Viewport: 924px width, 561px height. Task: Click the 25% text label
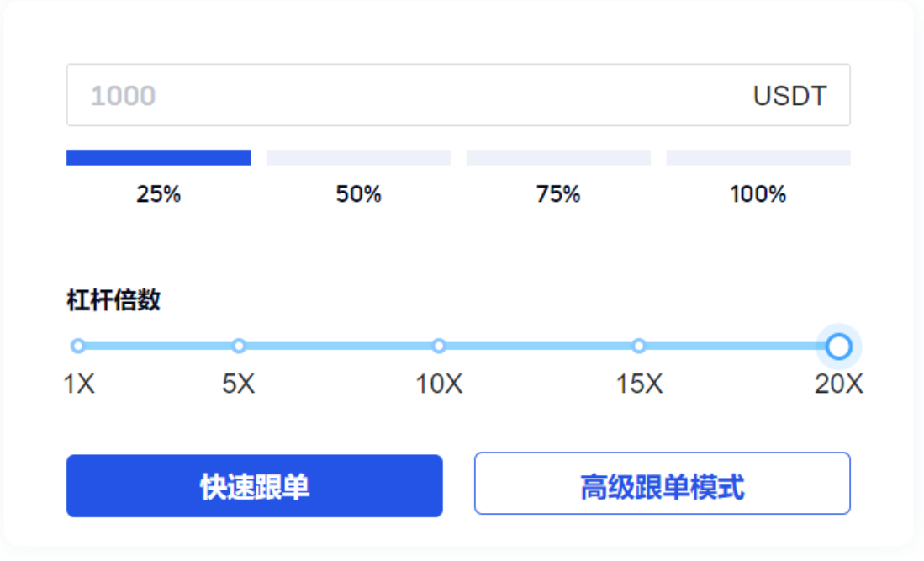158,194
